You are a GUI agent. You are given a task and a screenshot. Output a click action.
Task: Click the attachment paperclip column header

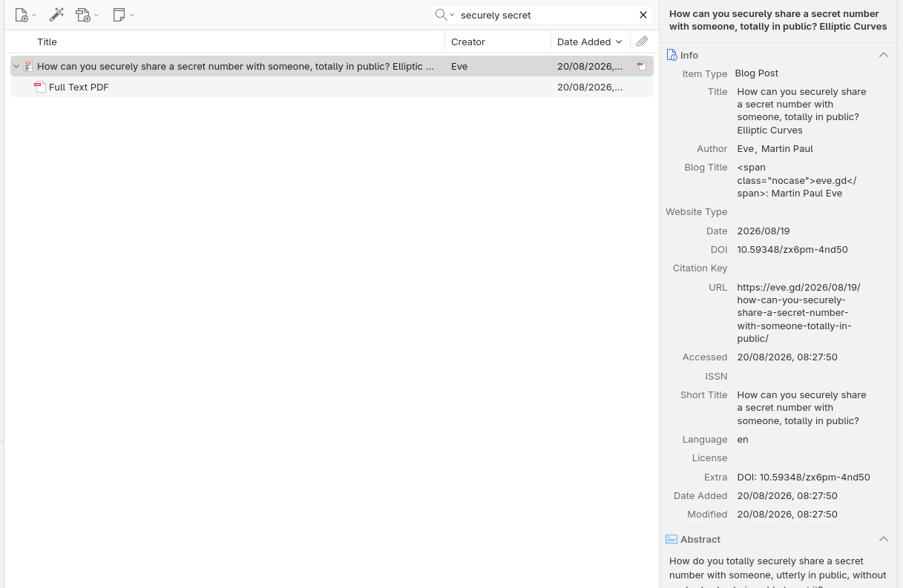pos(642,42)
